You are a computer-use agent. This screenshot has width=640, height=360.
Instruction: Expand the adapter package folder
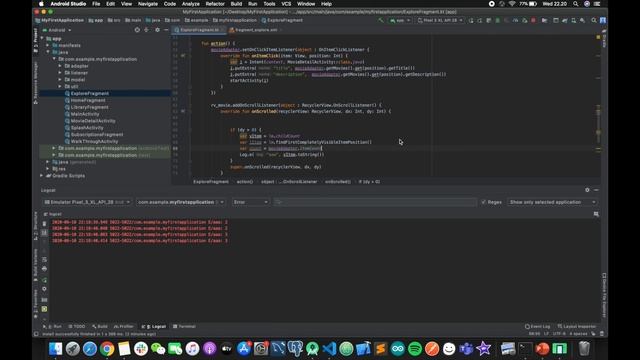(x=60, y=66)
